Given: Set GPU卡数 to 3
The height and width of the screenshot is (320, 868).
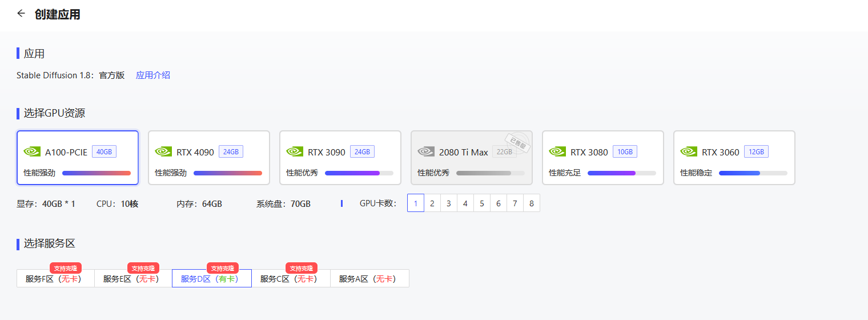Looking at the screenshot, I should [x=449, y=203].
